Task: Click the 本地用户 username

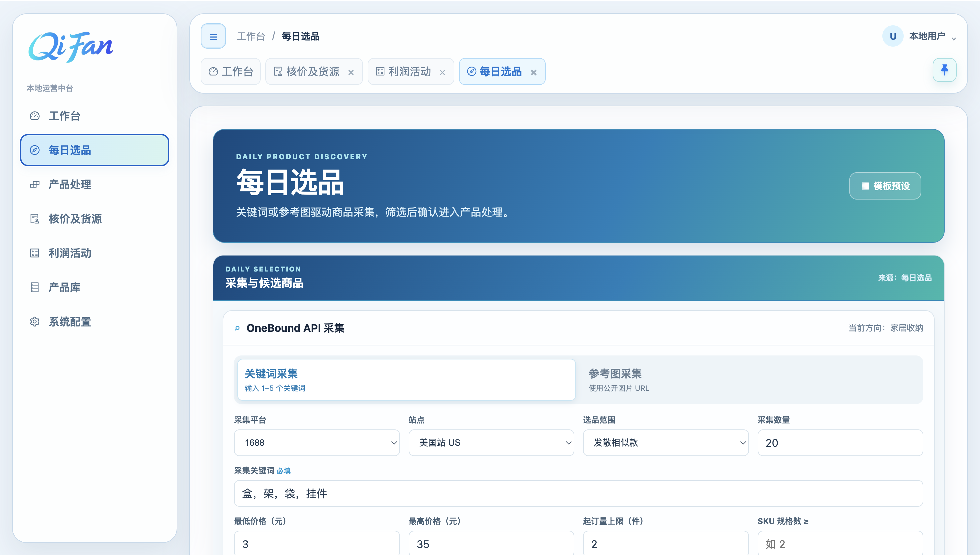Action: [927, 36]
